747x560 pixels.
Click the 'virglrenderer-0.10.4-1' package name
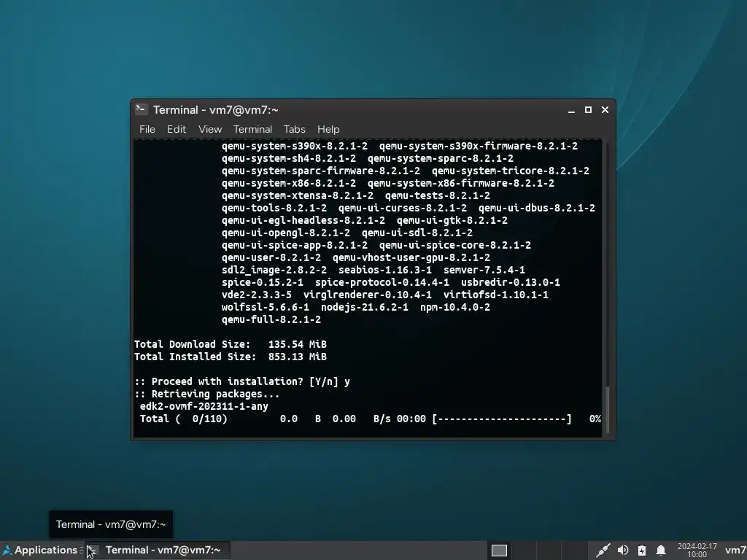tap(368, 295)
